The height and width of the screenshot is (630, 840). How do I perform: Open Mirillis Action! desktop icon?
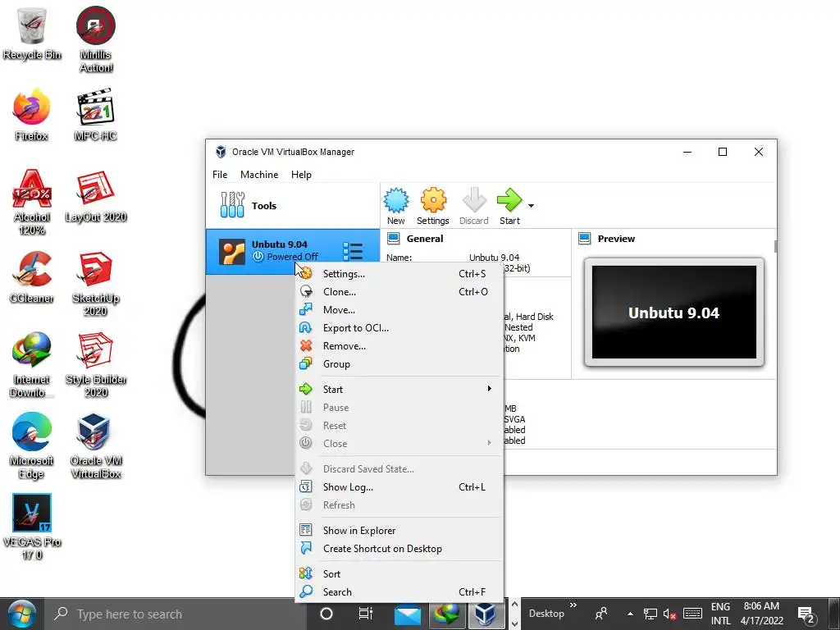coord(95,39)
